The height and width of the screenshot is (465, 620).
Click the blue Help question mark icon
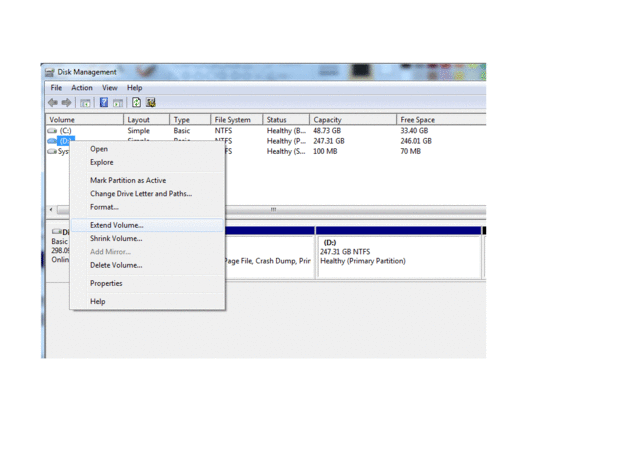click(104, 103)
